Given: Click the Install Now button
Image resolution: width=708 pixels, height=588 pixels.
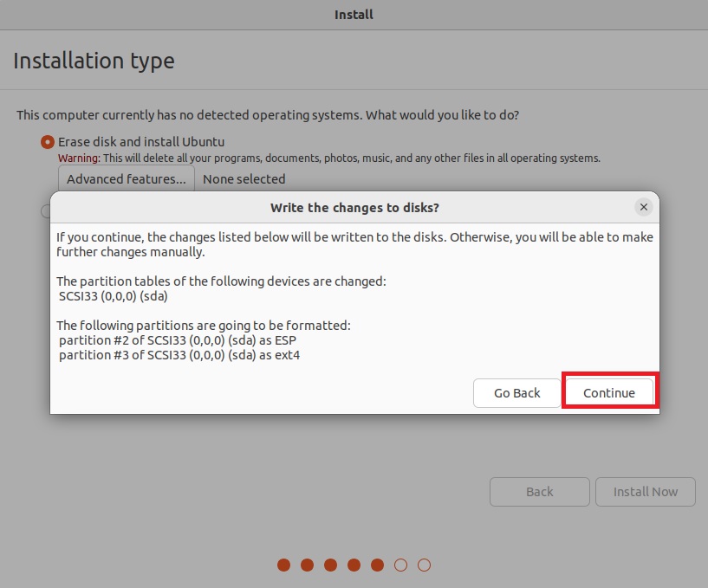Looking at the screenshot, I should 645,491.
